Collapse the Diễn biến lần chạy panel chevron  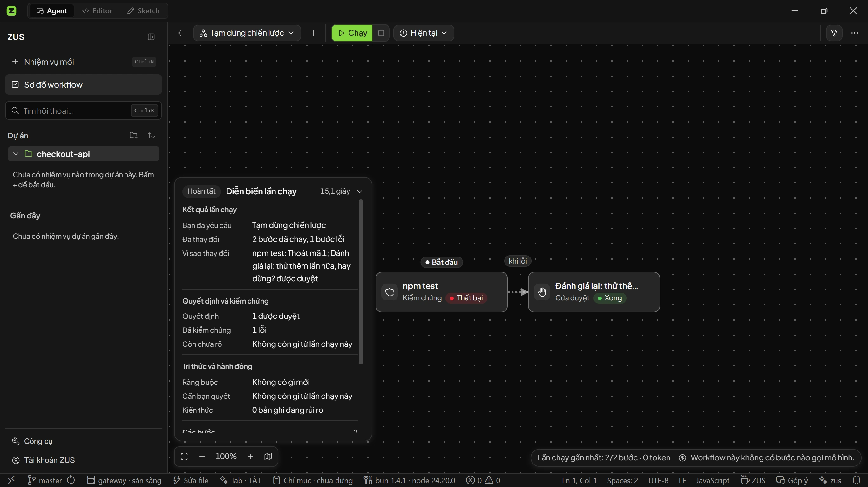click(360, 192)
